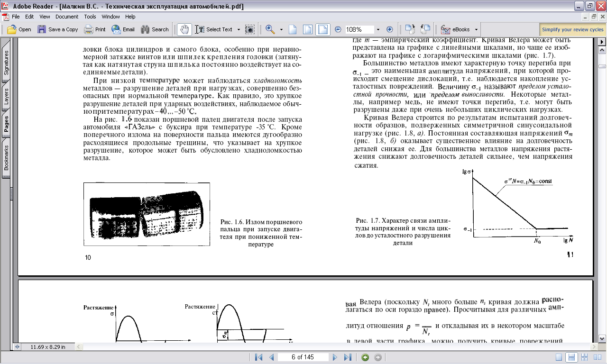The image size is (607, 364).
Task: Click the zoom in plus button
Action: point(390,29)
